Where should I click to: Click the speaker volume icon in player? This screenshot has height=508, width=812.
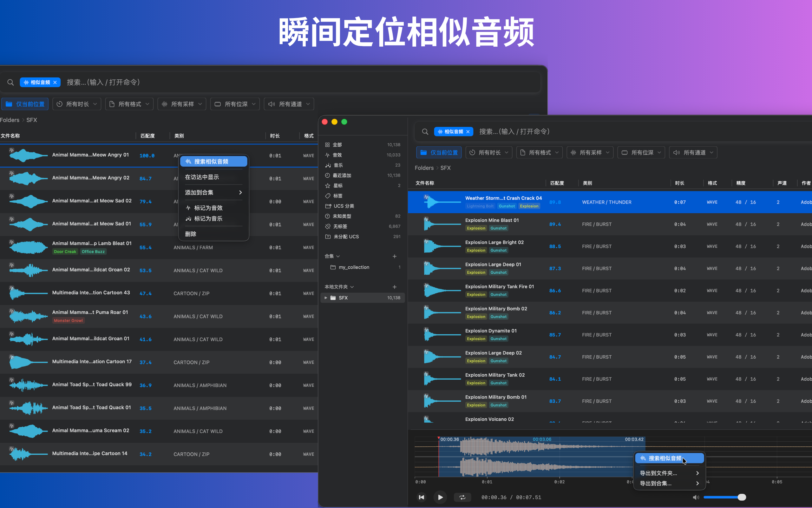point(696,497)
